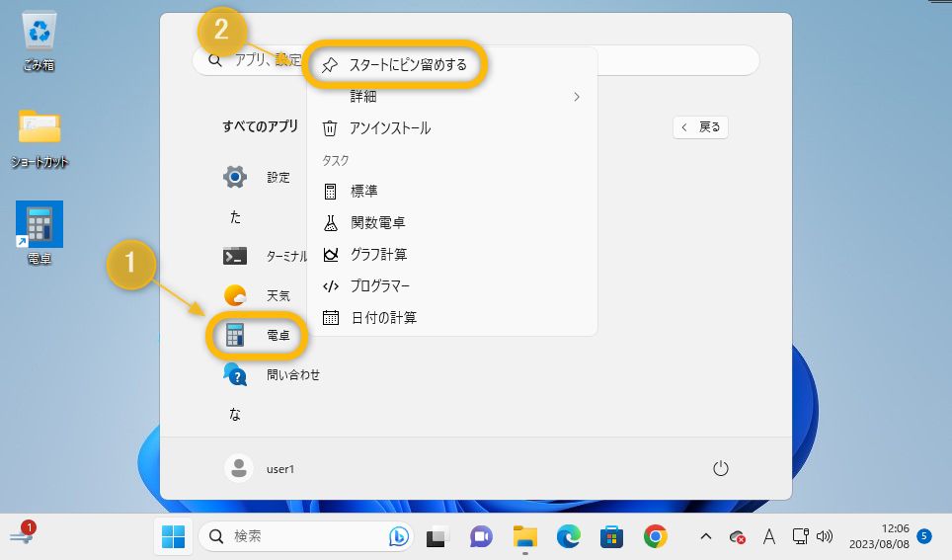952x560 pixels.
Task: Open network status tray icon
Action: coord(800,536)
